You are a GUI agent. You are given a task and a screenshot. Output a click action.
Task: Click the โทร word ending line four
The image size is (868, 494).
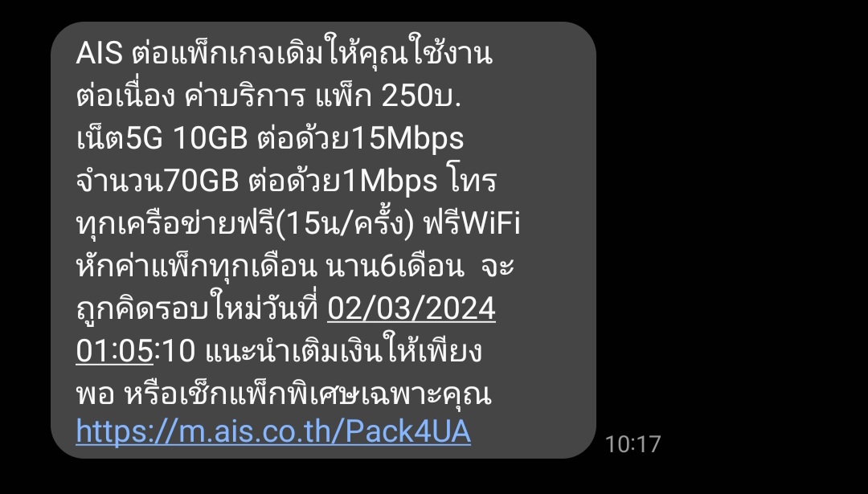(472, 181)
